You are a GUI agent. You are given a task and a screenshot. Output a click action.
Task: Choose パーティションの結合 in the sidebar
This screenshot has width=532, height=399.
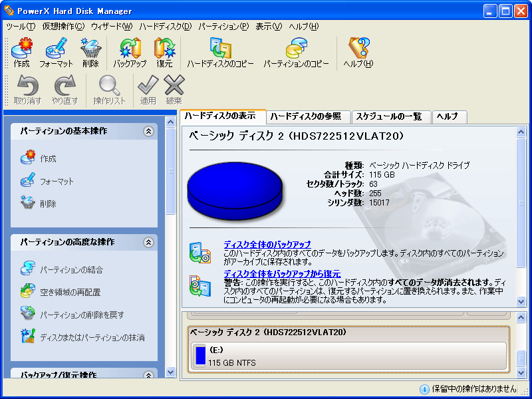pyautogui.click(x=61, y=270)
